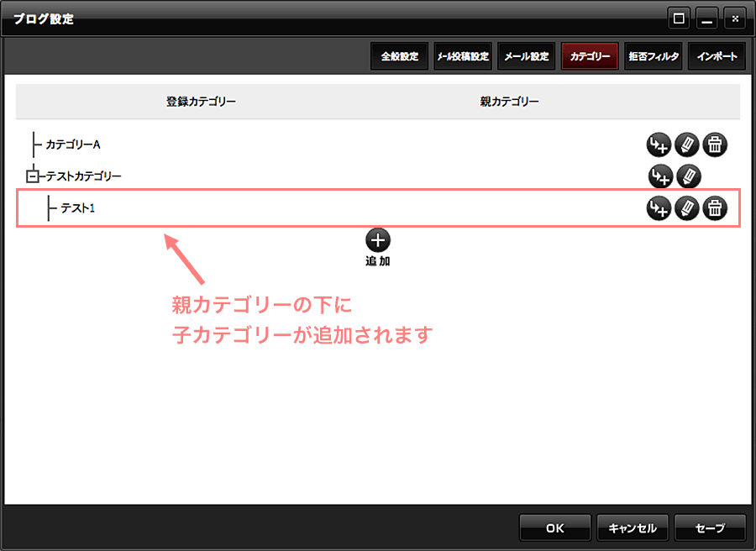
Task: Go to the インポート tab
Action: tap(717, 56)
